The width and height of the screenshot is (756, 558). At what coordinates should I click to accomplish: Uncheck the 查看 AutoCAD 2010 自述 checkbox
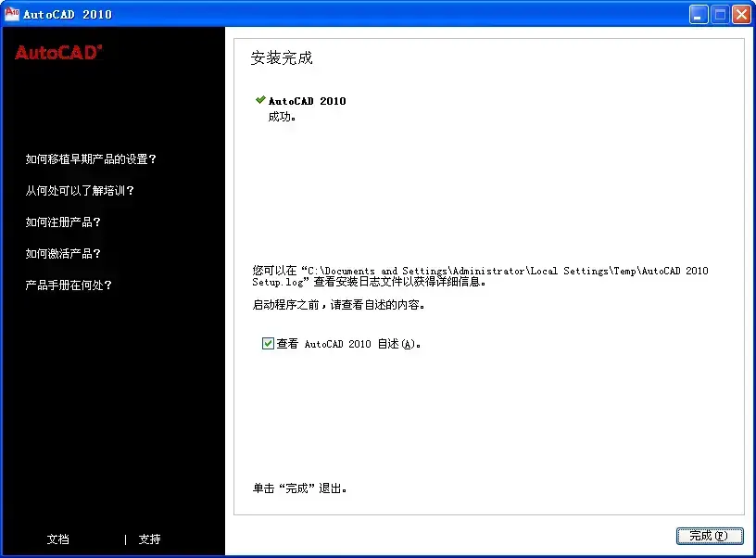(268, 343)
